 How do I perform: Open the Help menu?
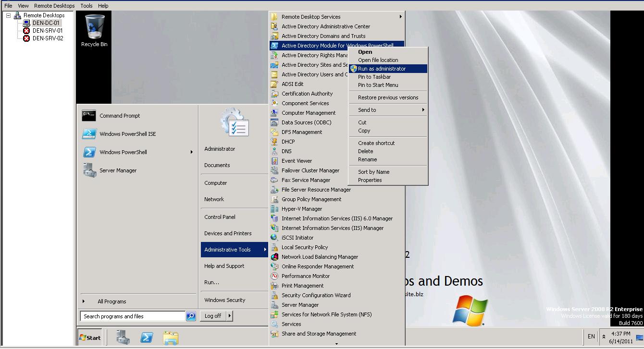click(x=103, y=6)
